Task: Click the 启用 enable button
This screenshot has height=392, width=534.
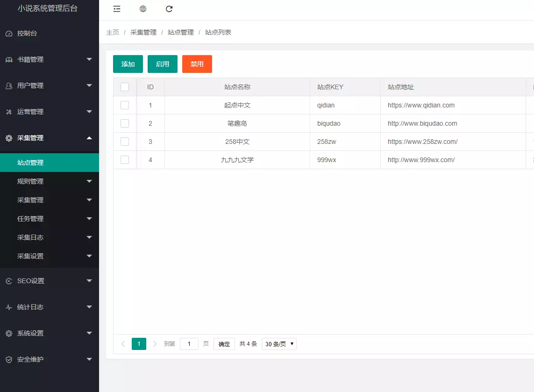Action: point(163,64)
